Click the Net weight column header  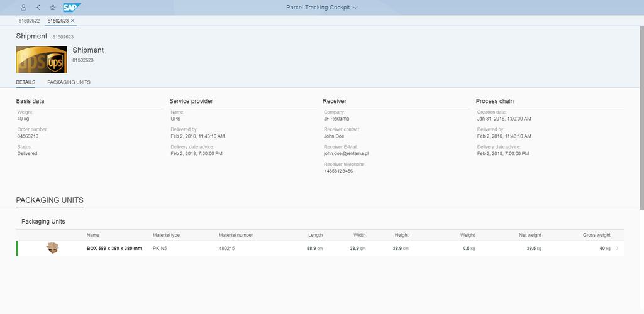(x=530, y=235)
